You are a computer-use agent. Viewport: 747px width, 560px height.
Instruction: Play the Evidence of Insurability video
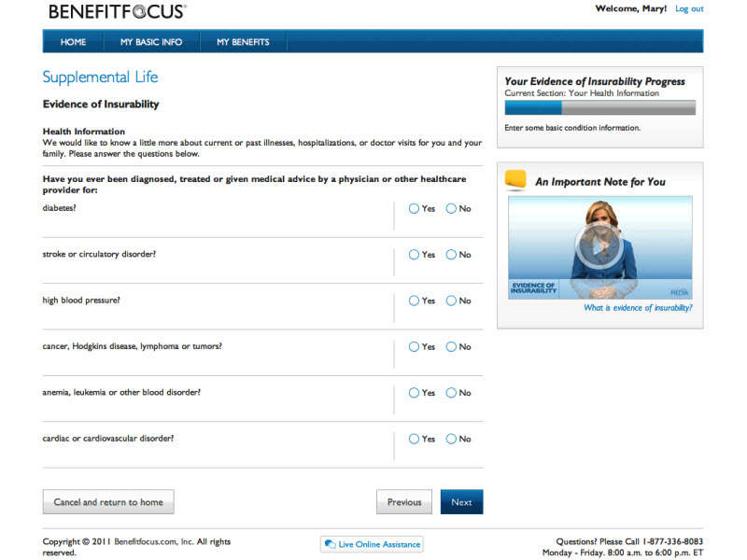click(x=599, y=246)
